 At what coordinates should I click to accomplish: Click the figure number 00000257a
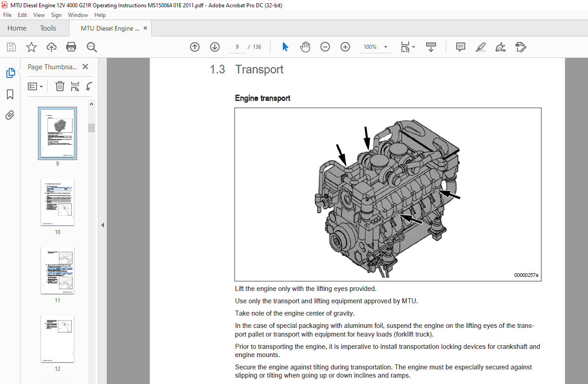526,275
